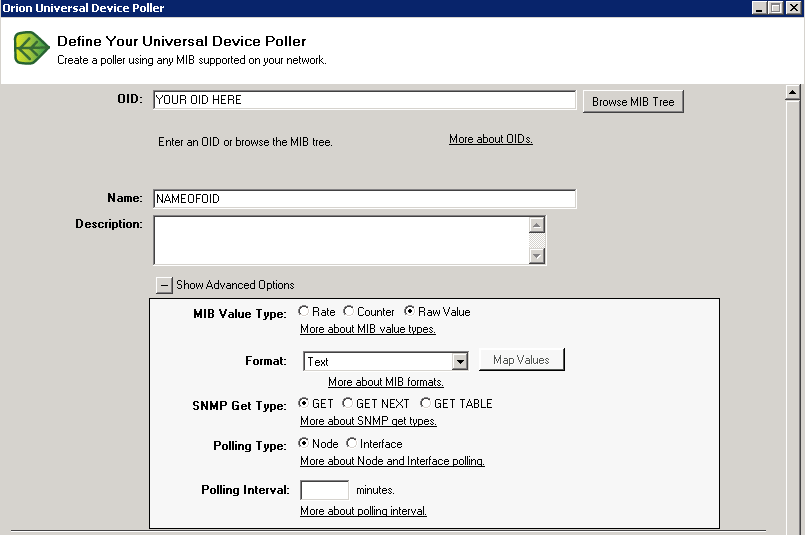805x535 pixels.
Task: Open More about MIB formats link
Action: (386, 382)
